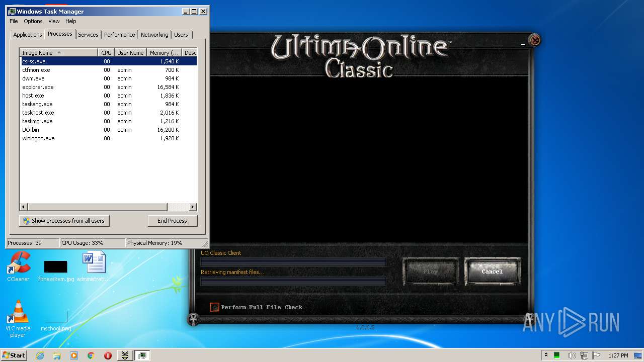Viewport: 644px width, 362px height.
Task: Click the Cancel button in the launcher
Action: tap(493, 271)
